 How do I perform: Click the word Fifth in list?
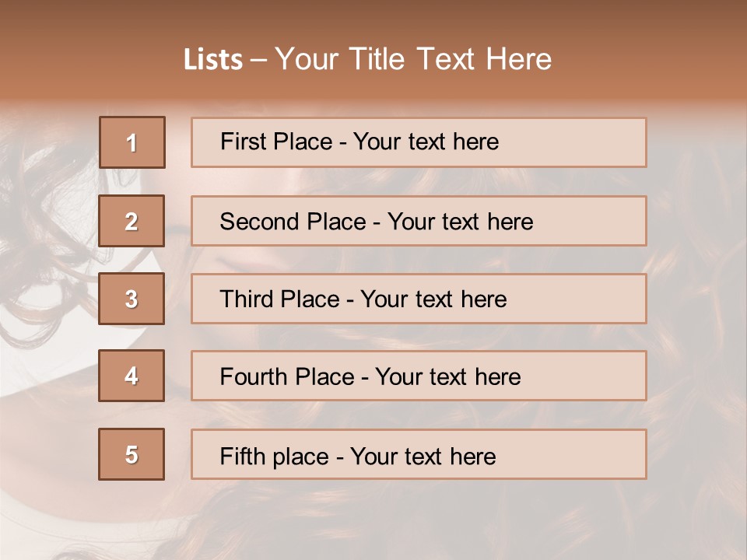point(243,456)
